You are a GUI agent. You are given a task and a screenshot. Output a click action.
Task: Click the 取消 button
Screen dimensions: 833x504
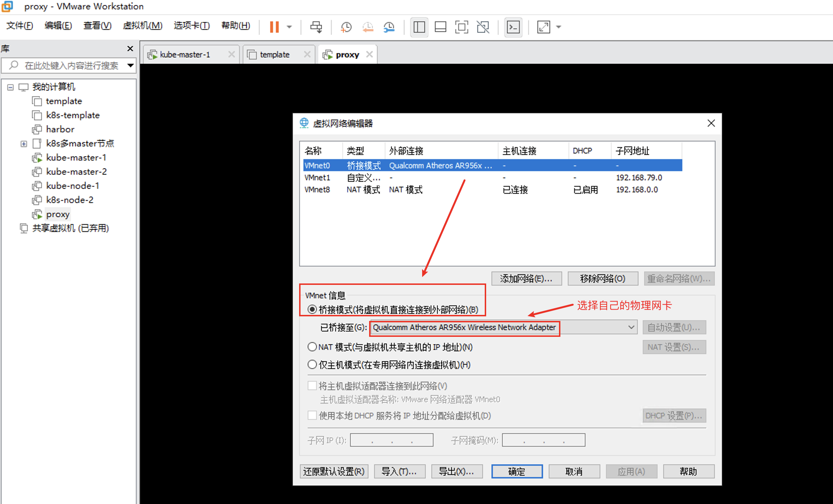click(574, 471)
